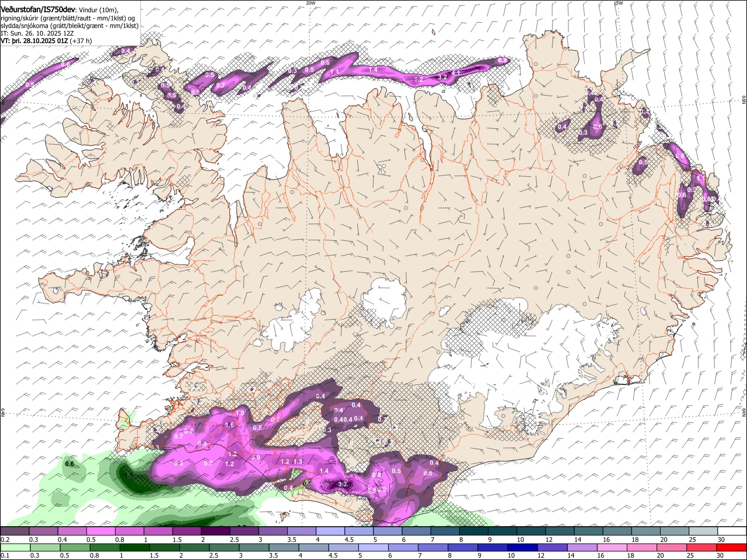This screenshot has height=560, width=747.
Task: Select the dusky mauve 0.2 swatch in snow legend
Action: point(14,531)
